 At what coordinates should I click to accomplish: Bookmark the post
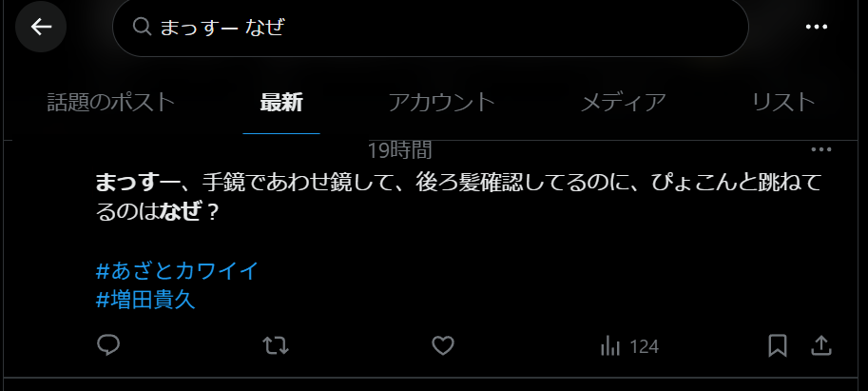[778, 346]
